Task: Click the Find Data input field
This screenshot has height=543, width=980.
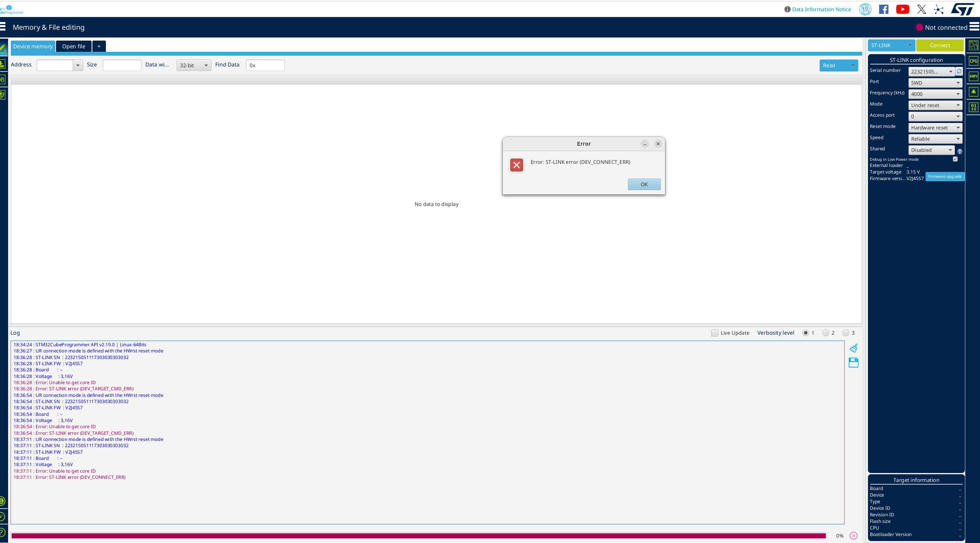Action: click(x=265, y=65)
